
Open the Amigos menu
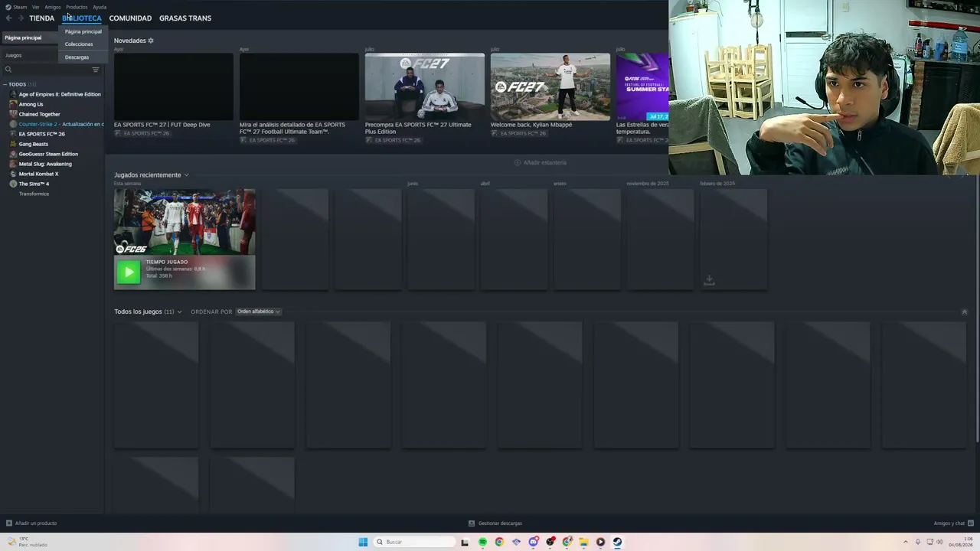click(x=53, y=7)
